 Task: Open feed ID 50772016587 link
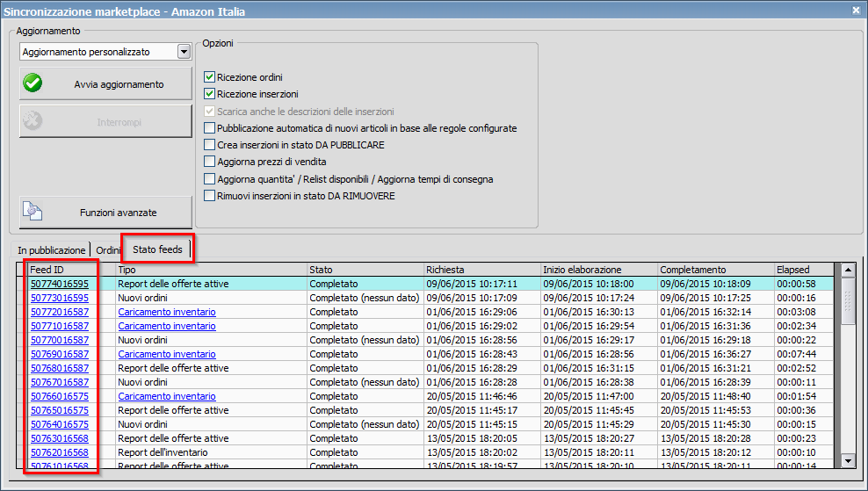(x=59, y=312)
